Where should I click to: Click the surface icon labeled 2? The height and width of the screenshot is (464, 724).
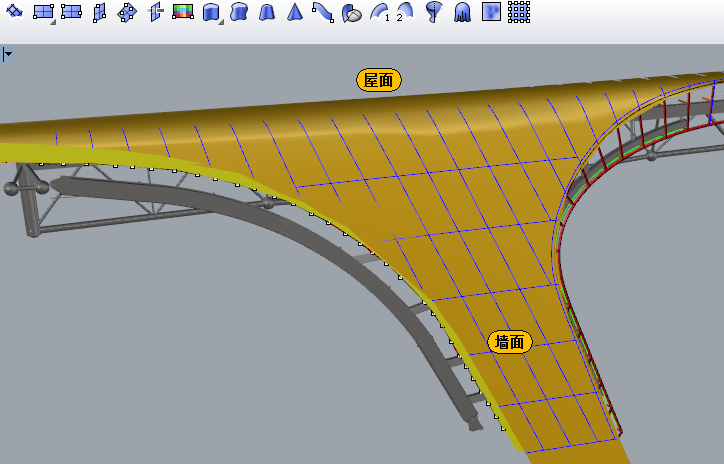click(403, 13)
